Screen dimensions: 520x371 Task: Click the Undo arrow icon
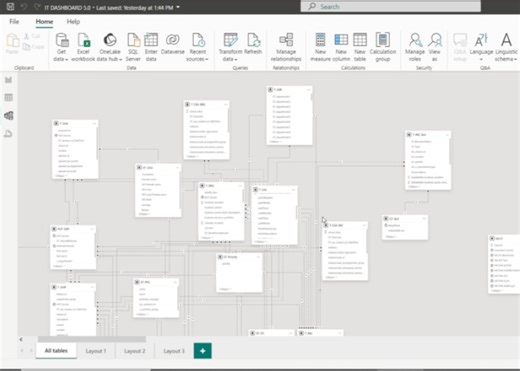(24, 7)
